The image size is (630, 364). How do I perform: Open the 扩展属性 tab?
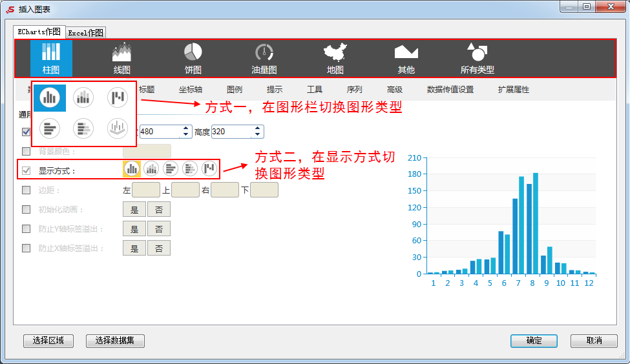click(x=514, y=90)
